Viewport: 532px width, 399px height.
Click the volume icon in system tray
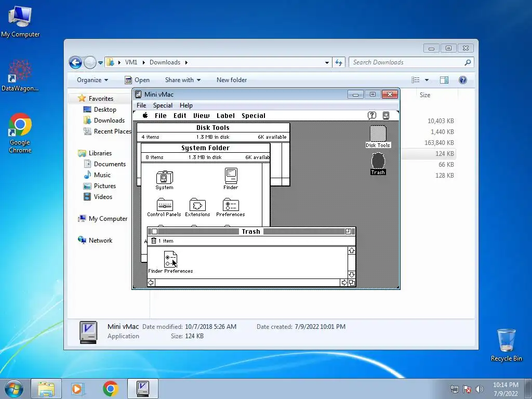[x=480, y=389]
